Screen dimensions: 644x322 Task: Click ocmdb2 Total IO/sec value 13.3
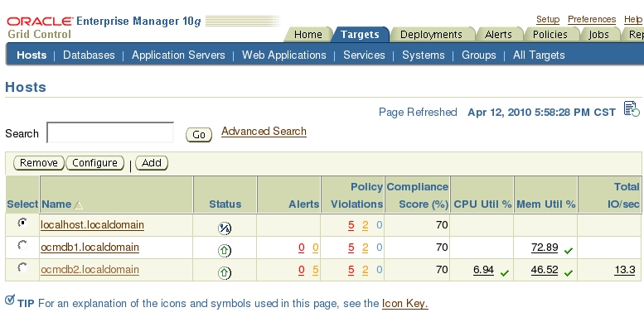pos(625,270)
